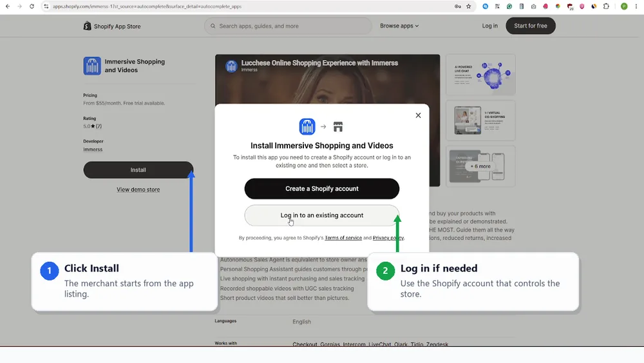Image resolution: width=644 pixels, height=363 pixels.
Task: Click the 5.0 star rating
Action: coord(92,126)
